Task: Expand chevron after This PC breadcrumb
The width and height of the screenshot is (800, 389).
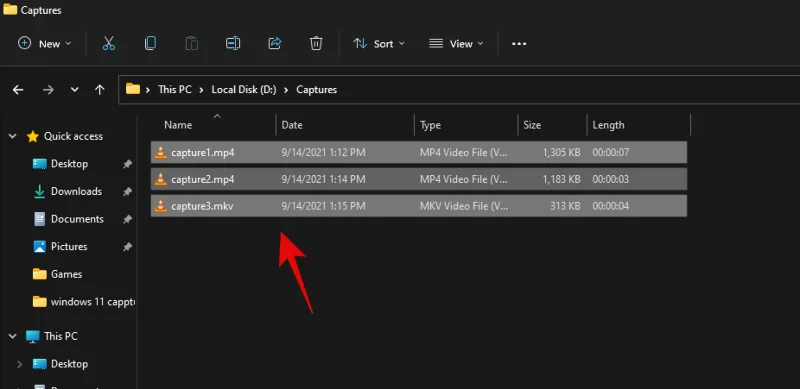Action: [x=202, y=90]
